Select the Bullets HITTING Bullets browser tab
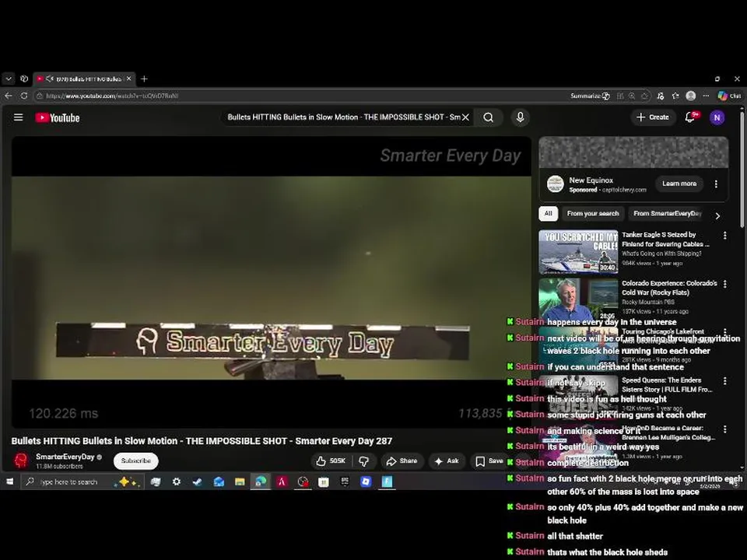Image resolution: width=747 pixels, height=560 pixels. [84, 79]
